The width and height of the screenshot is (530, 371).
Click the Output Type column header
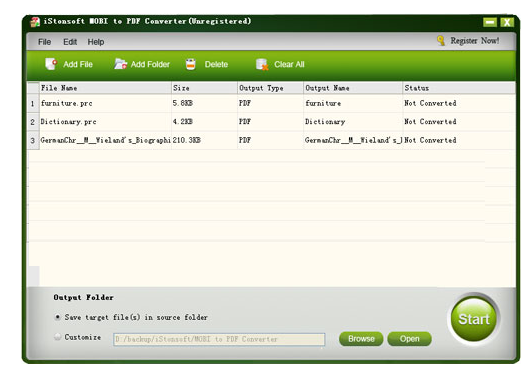(270, 88)
